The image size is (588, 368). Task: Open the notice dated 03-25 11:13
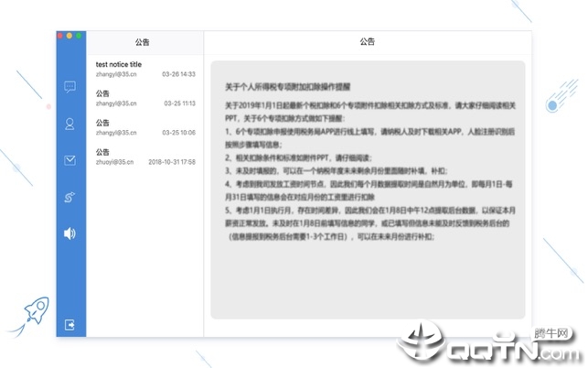coord(145,98)
